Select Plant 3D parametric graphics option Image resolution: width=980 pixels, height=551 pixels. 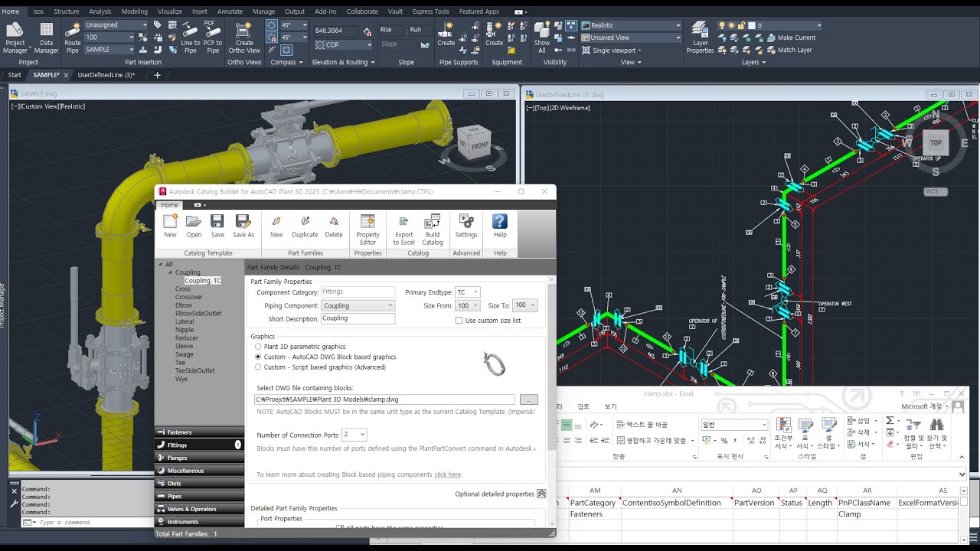click(x=258, y=347)
